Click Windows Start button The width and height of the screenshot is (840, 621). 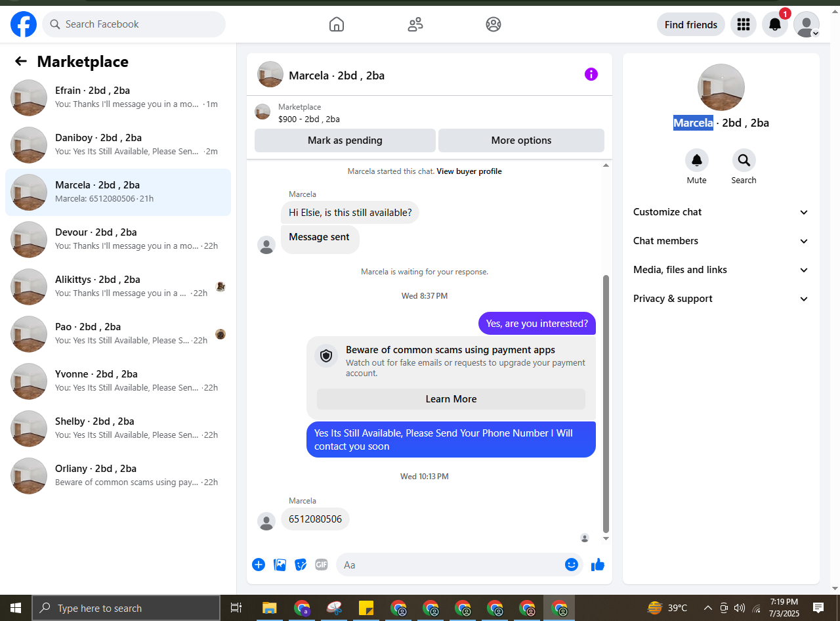15,608
